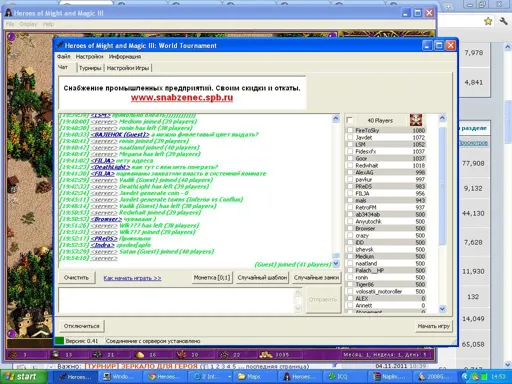The width and height of the screenshot is (512, 384).
Task: Tick the checkbox beside player Redwhait
Action: pos(350,165)
